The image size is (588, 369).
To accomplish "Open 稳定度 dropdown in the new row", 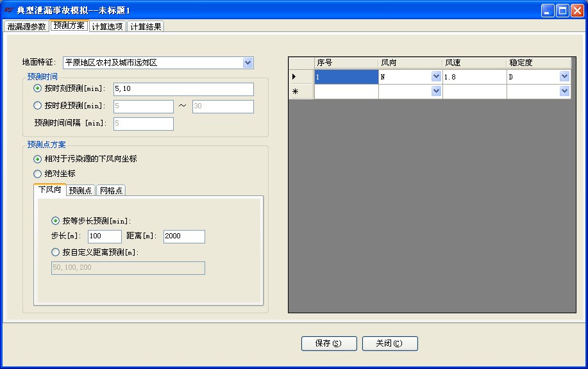I will click(564, 91).
